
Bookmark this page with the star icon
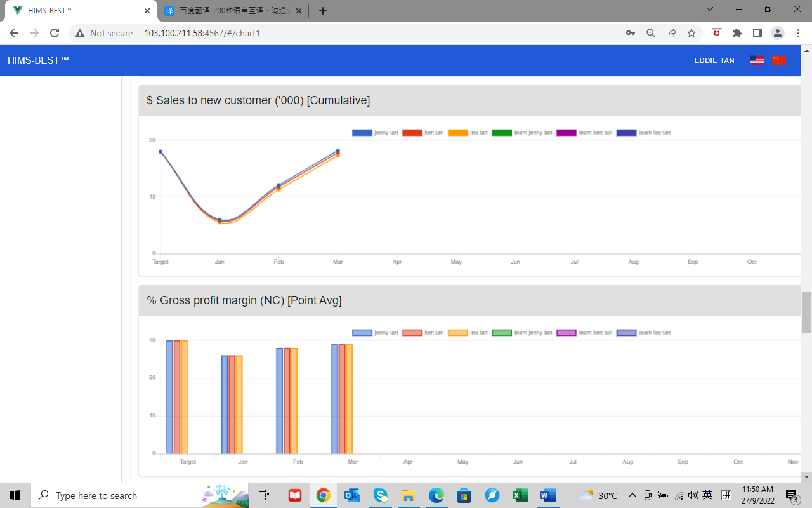pos(691,33)
